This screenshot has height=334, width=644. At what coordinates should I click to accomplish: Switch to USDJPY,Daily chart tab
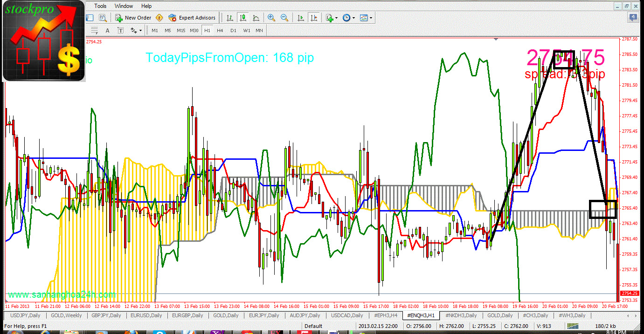(25, 315)
